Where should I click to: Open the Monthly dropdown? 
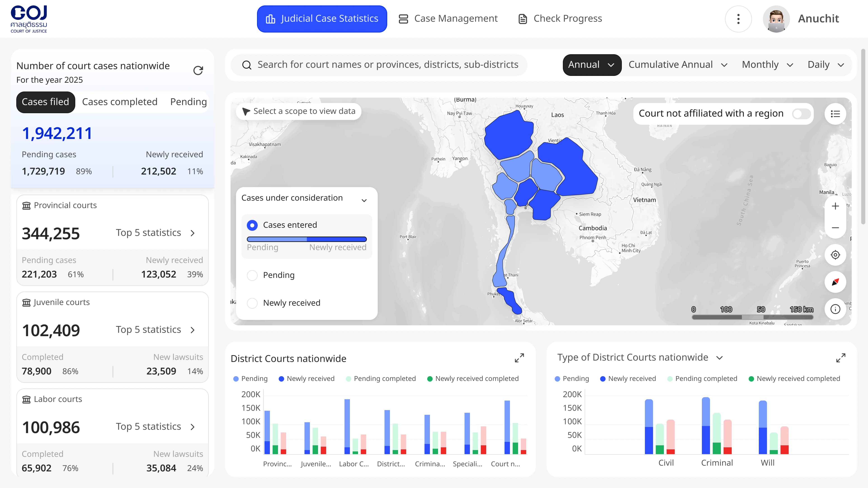(x=768, y=65)
